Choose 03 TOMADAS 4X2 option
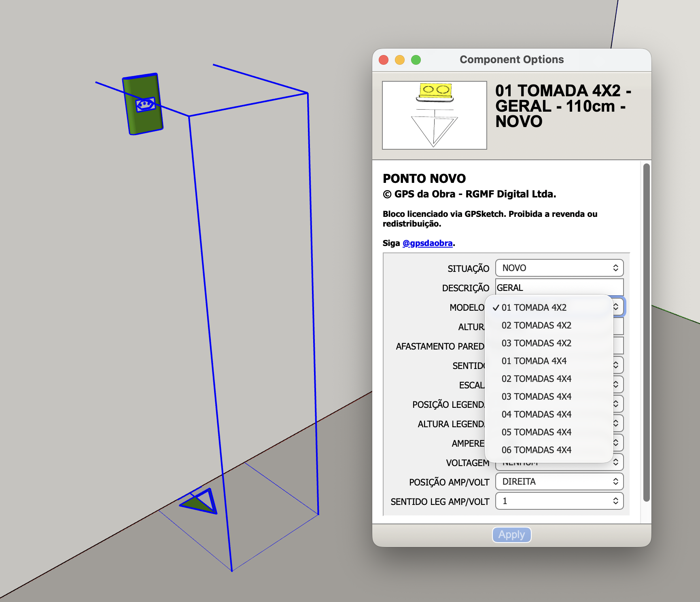This screenshot has width=700, height=602. (549, 343)
